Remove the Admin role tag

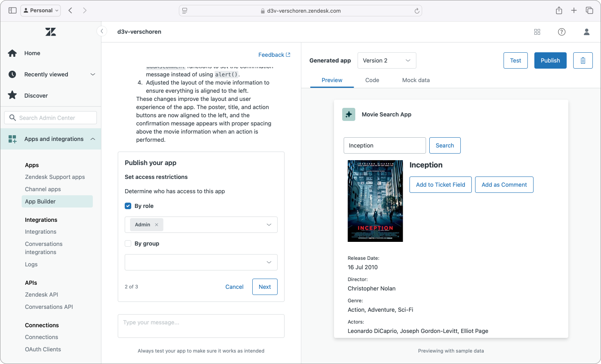157,225
